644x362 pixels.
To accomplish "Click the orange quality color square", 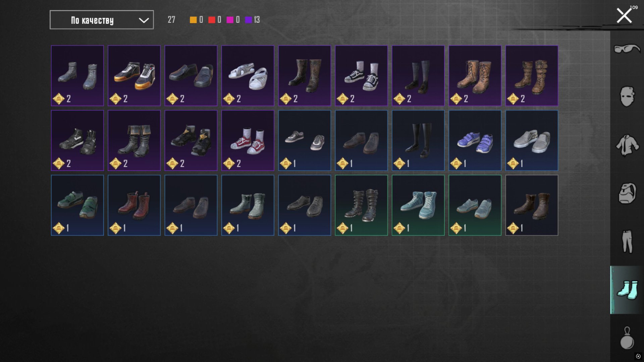I will tap(193, 20).
